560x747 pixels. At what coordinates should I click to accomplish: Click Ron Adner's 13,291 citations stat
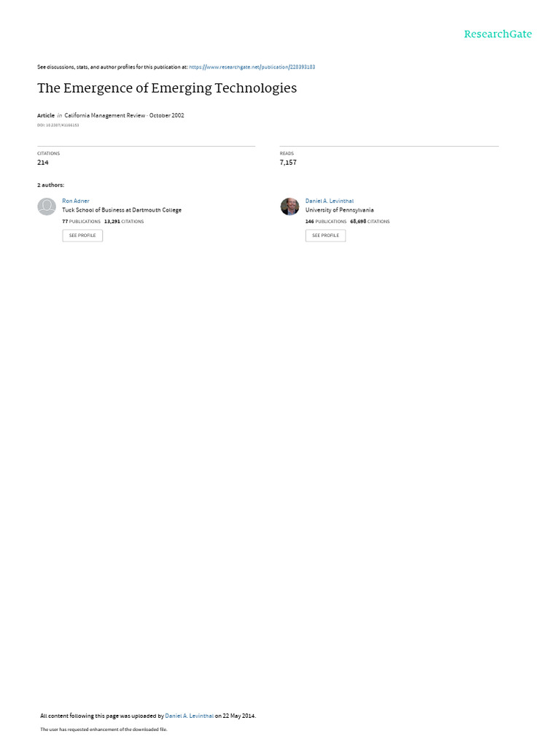[124, 222]
